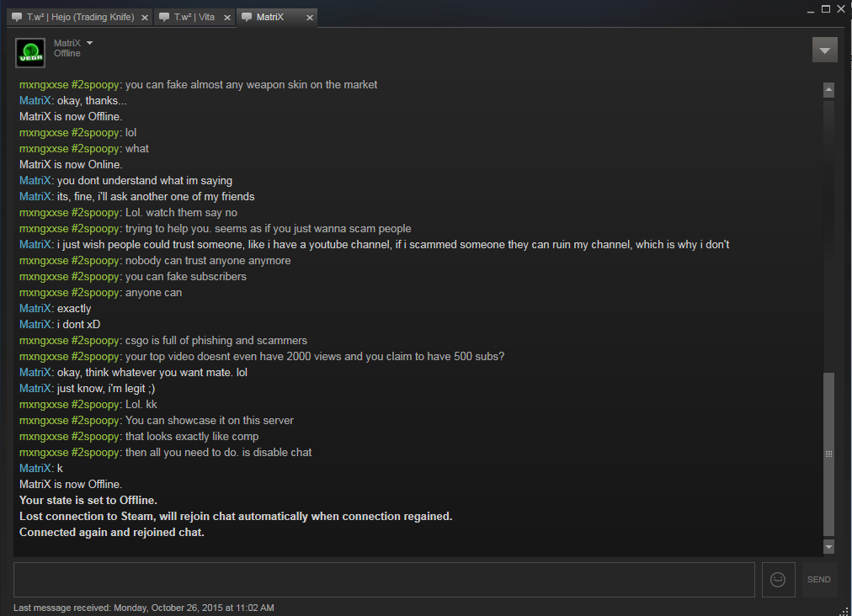
Task: Switch to the T.w² | Vita tab
Action: coord(194,17)
